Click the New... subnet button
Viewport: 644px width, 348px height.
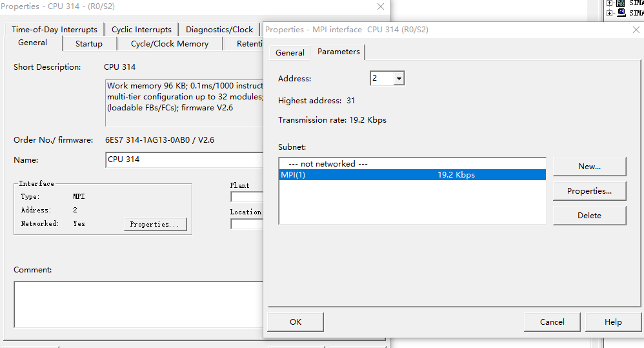point(589,167)
